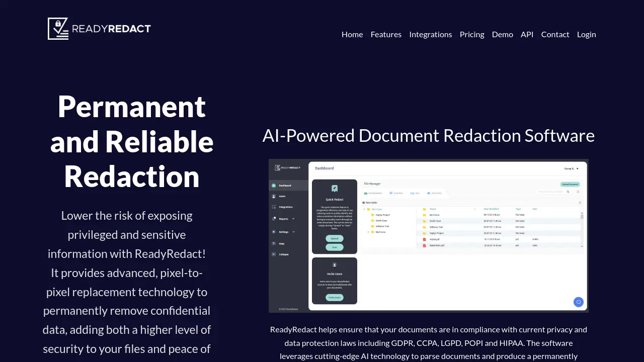Open the Corey S. user dropdown
The width and height of the screenshot is (644, 362).
[x=572, y=168]
